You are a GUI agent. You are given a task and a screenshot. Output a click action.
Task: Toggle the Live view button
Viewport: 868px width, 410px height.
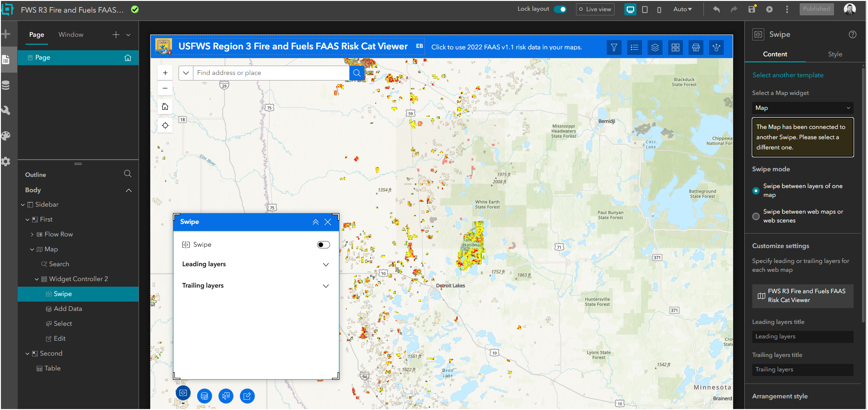click(595, 9)
